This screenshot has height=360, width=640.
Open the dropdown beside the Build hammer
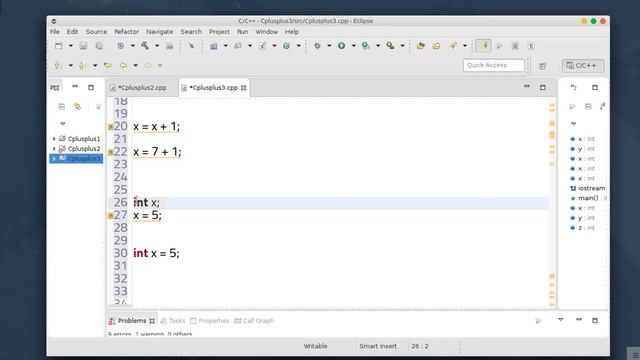pos(157,46)
